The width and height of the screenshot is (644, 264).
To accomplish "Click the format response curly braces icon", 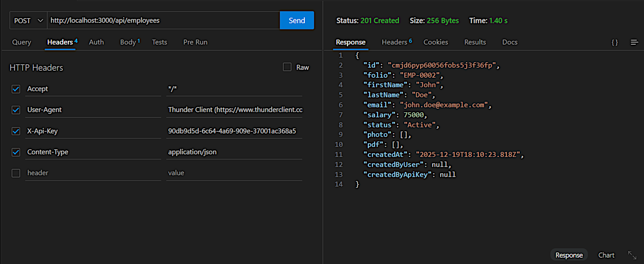I will [615, 42].
